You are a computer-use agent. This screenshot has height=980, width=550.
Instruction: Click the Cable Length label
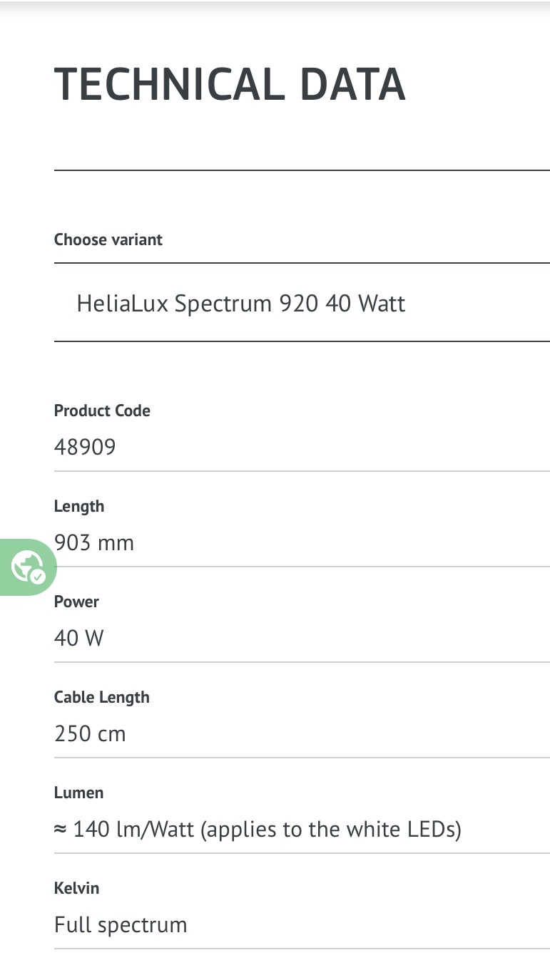point(102,697)
